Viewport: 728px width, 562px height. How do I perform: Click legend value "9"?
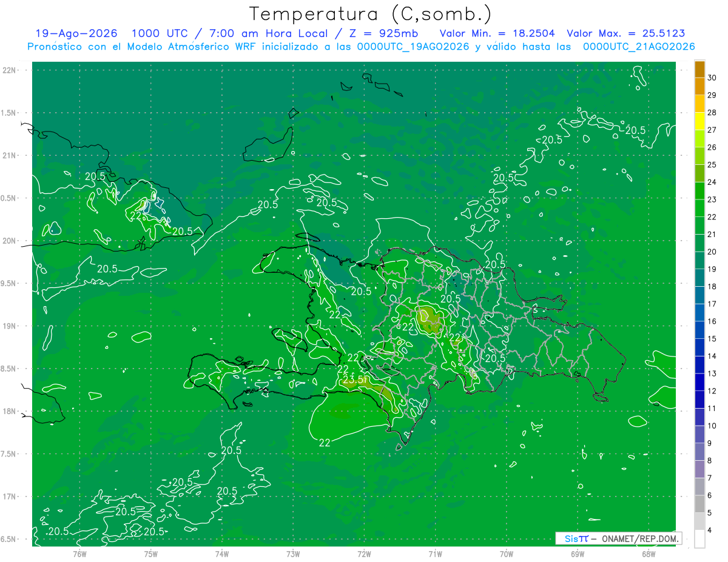(x=711, y=443)
